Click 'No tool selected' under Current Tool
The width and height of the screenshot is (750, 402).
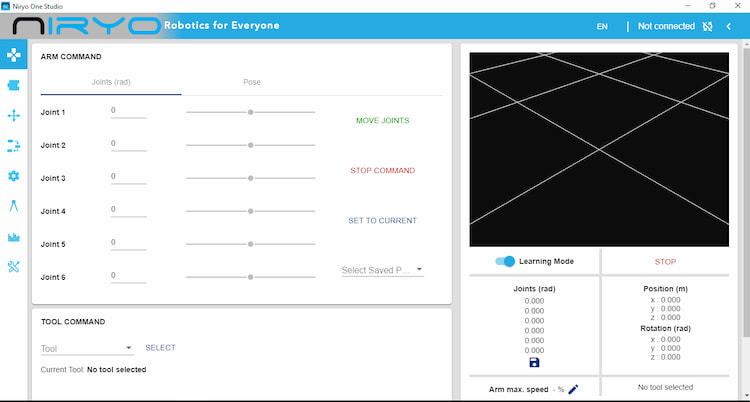click(x=117, y=370)
